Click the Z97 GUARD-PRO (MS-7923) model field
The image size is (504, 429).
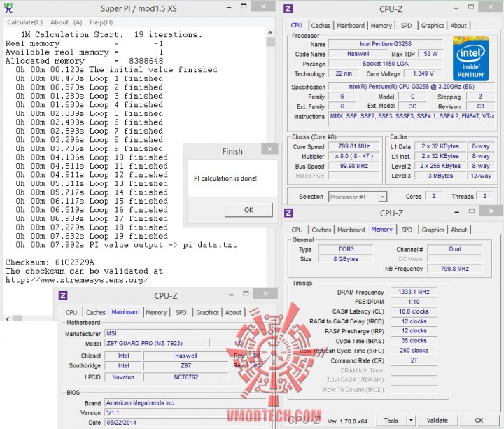[156, 343]
